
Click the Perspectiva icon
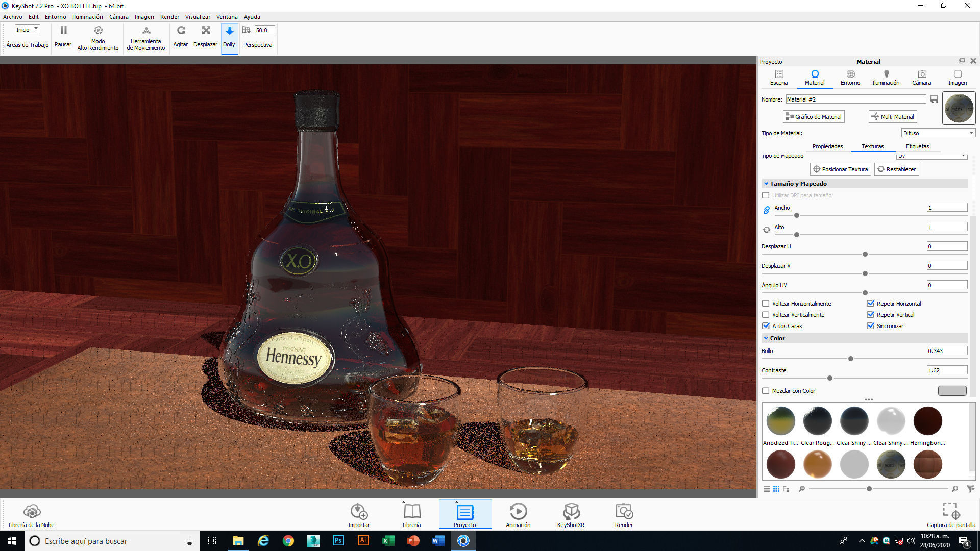246,30
